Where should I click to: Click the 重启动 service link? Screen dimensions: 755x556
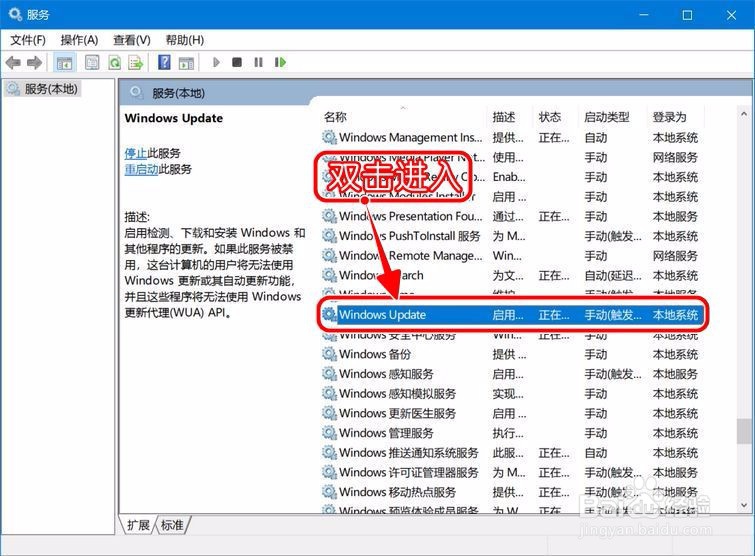point(142,169)
